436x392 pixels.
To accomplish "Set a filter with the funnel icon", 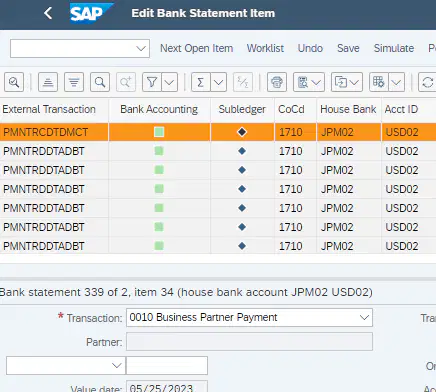I will [152, 82].
